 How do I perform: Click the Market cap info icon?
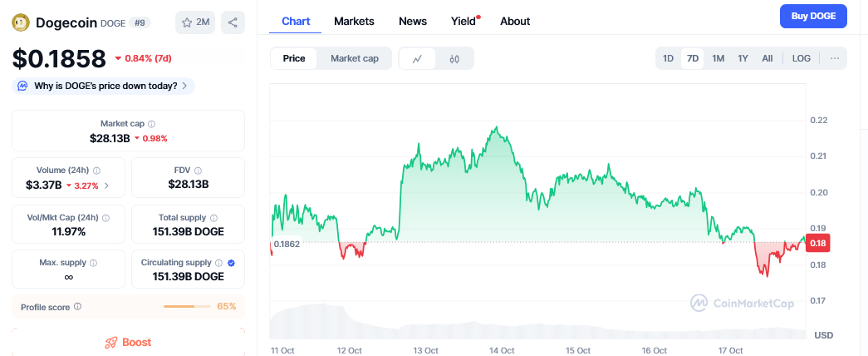click(x=151, y=123)
